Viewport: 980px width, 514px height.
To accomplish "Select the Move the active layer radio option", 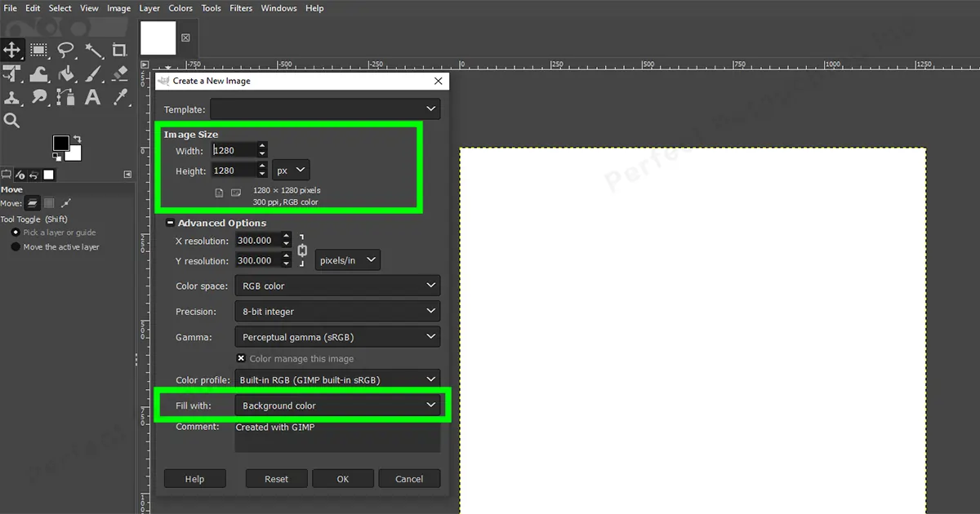I will (16, 247).
